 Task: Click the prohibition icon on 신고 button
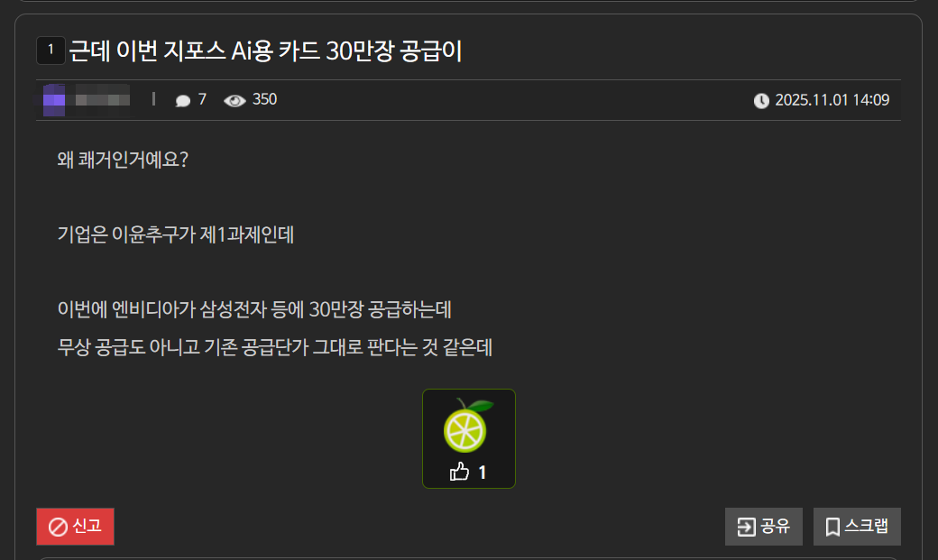pyautogui.click(x=58, y=528)
